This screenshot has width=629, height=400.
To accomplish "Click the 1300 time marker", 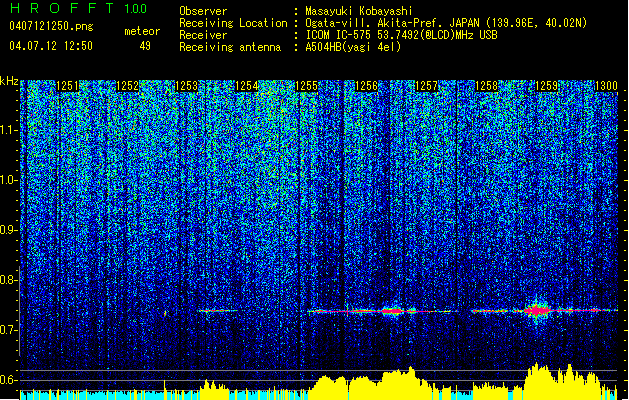I will pyautogui.click(x=606, y=86).
